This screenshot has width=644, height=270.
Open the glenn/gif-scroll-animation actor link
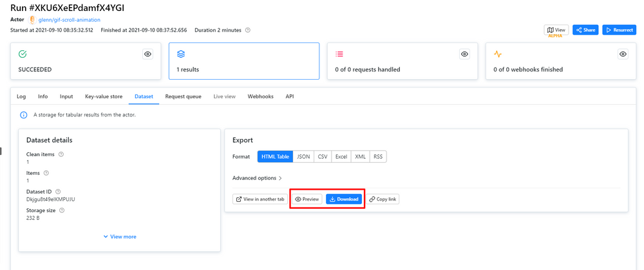tap(70, 20)
